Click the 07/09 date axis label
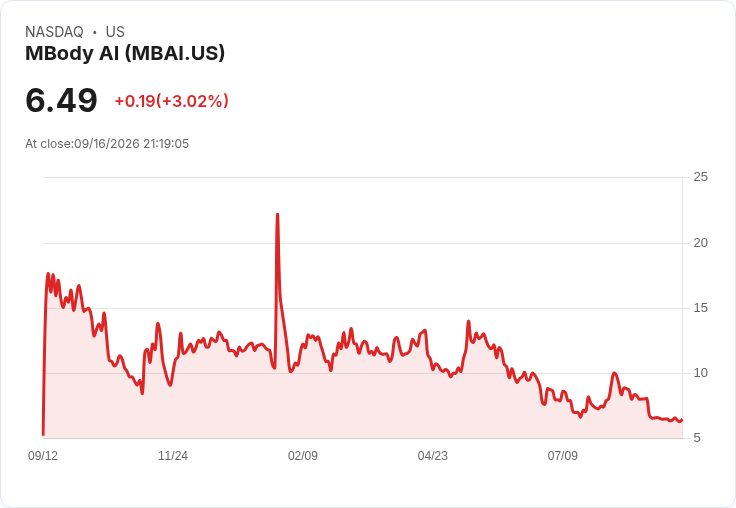The image size is (736, 508). point(562,455)
